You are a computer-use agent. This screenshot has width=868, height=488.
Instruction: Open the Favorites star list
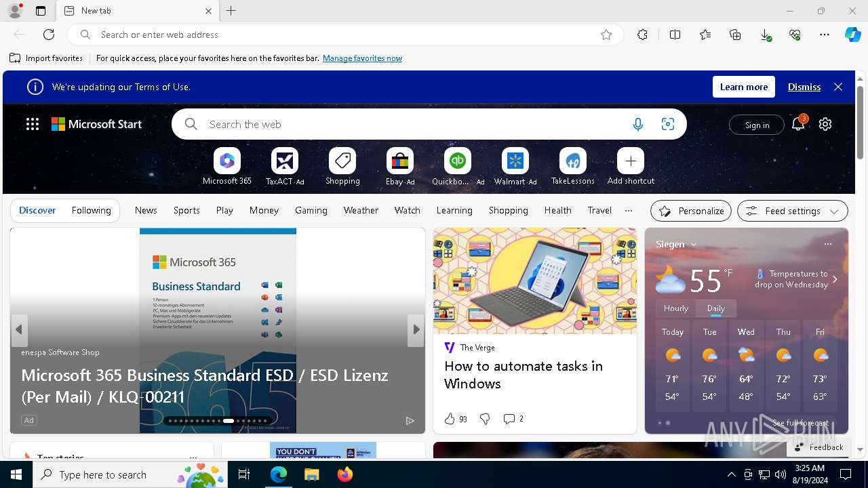tap(705, 35)
